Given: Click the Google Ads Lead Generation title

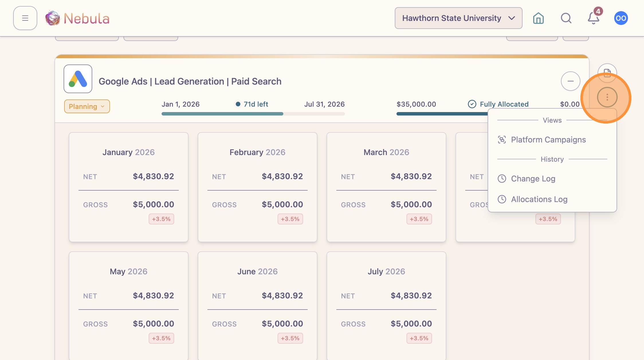Looking at the screenshot, I should click(x=190, y=81).
